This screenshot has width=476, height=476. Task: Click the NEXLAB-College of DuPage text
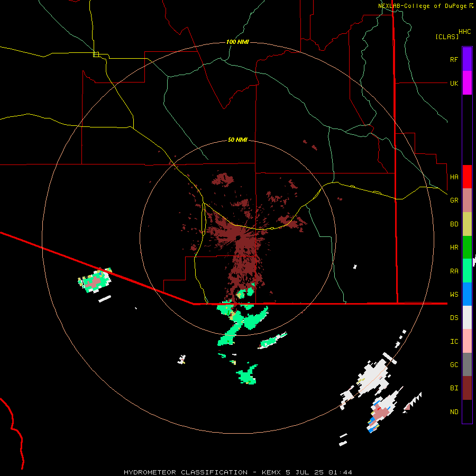422,6
